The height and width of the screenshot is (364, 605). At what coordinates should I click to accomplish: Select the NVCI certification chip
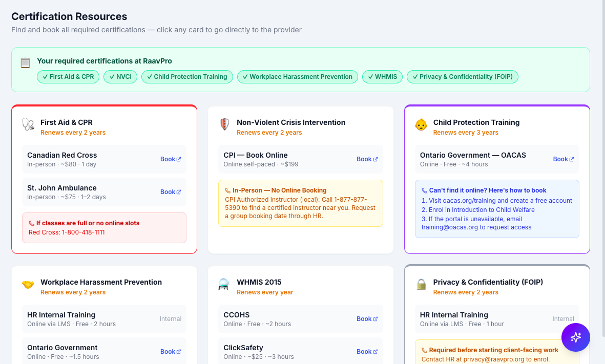pos(120,77)
